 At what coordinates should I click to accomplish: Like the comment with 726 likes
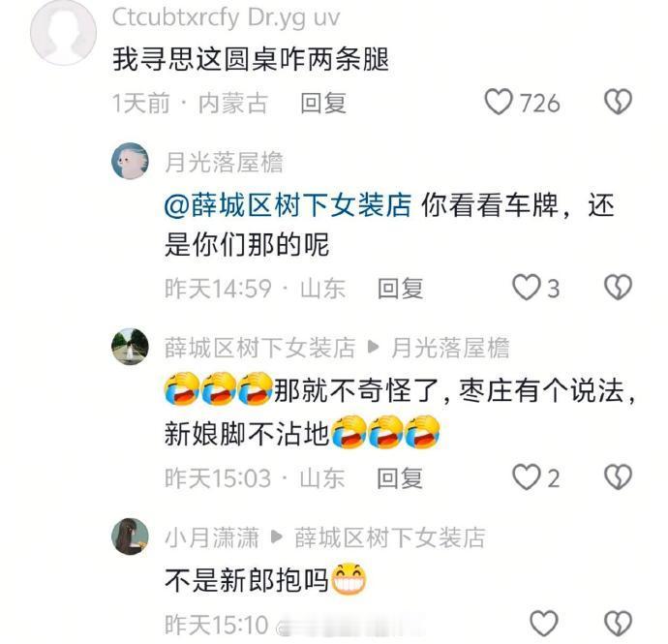point(498,102)
